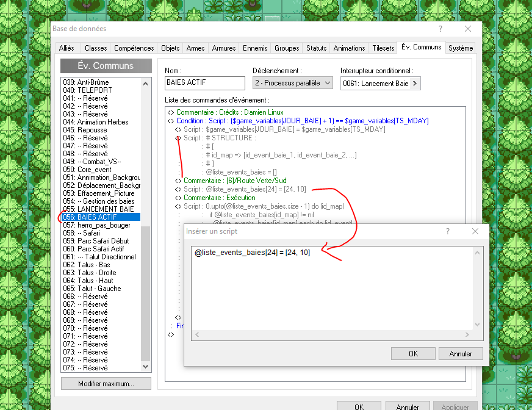Select list entry 039: Anti-Brûme

point(101,82)
